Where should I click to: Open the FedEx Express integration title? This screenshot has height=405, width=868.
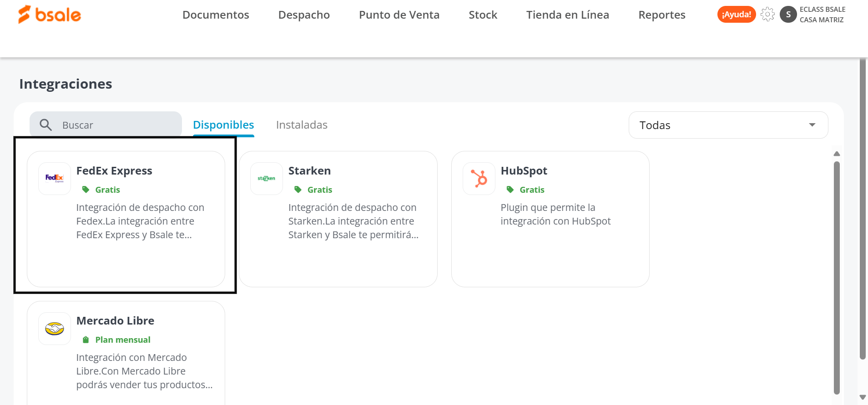pos(114,170)
